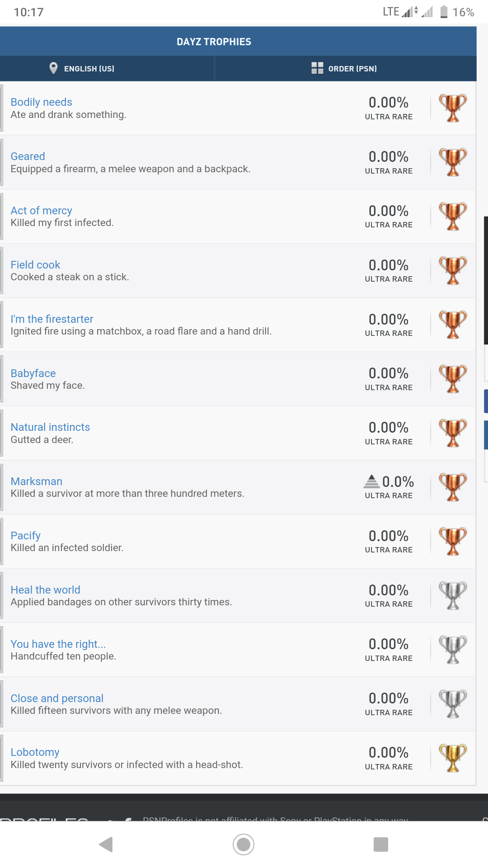
Task: Open the Order (PSN) sort selector
Action: (x=352, y=69)
